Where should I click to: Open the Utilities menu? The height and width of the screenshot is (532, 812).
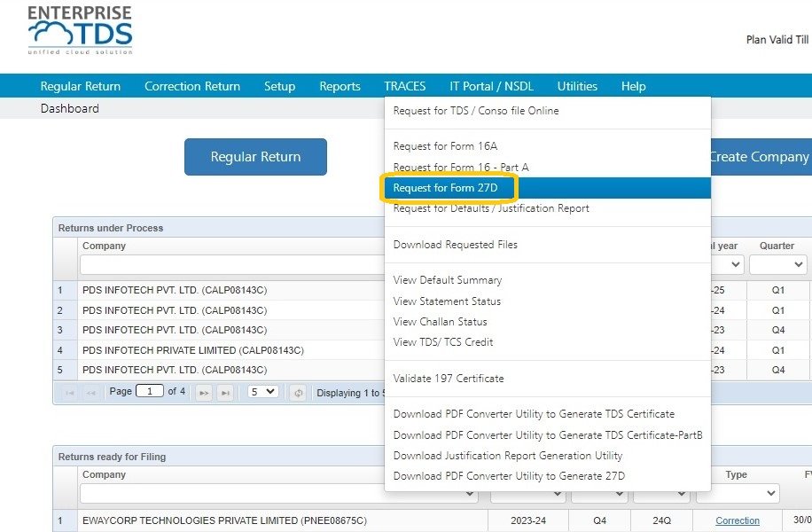point(577,86)
